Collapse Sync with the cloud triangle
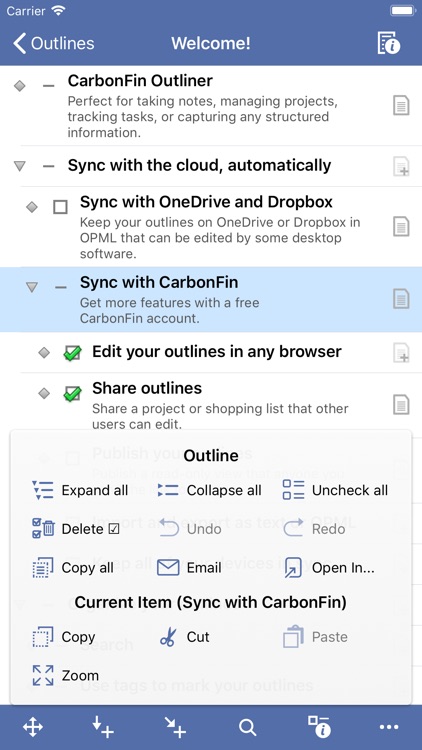This screenshot has height=750, width=422. click(x=20, y=166)
